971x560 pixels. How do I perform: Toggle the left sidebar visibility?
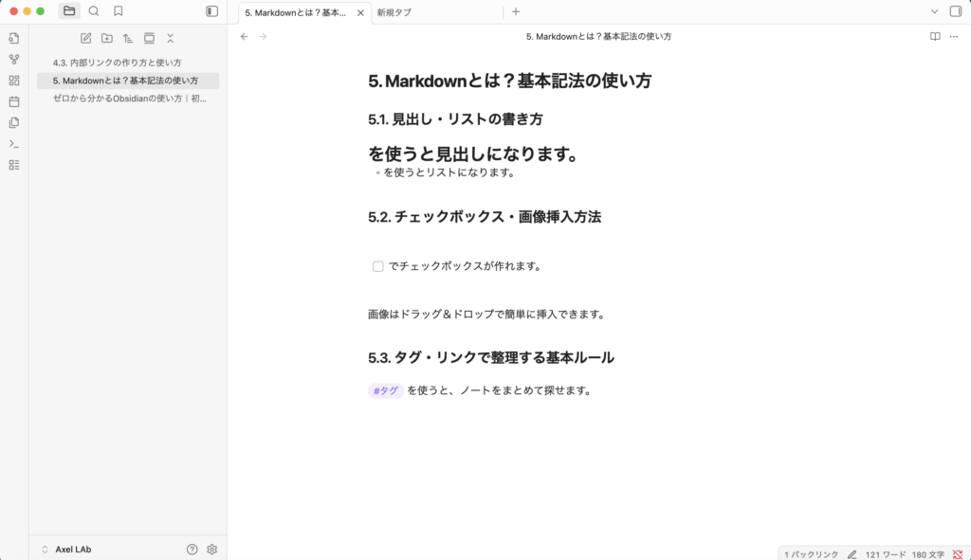point(211,11)
